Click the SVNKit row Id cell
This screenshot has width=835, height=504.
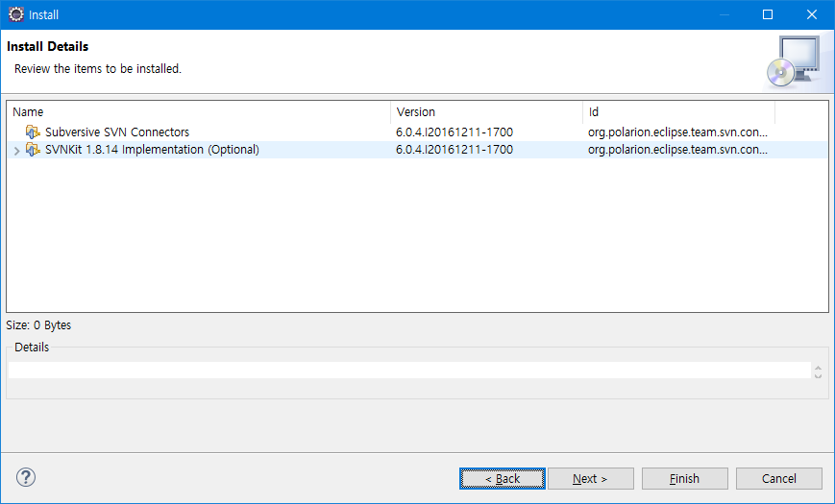677,150
